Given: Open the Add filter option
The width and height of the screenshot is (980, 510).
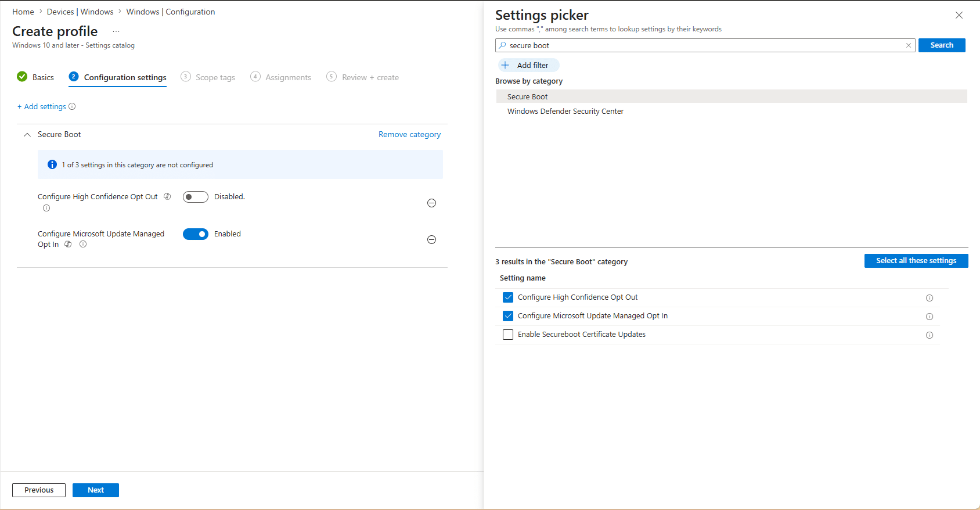Looking at the screenshot, I should [528, 65].
